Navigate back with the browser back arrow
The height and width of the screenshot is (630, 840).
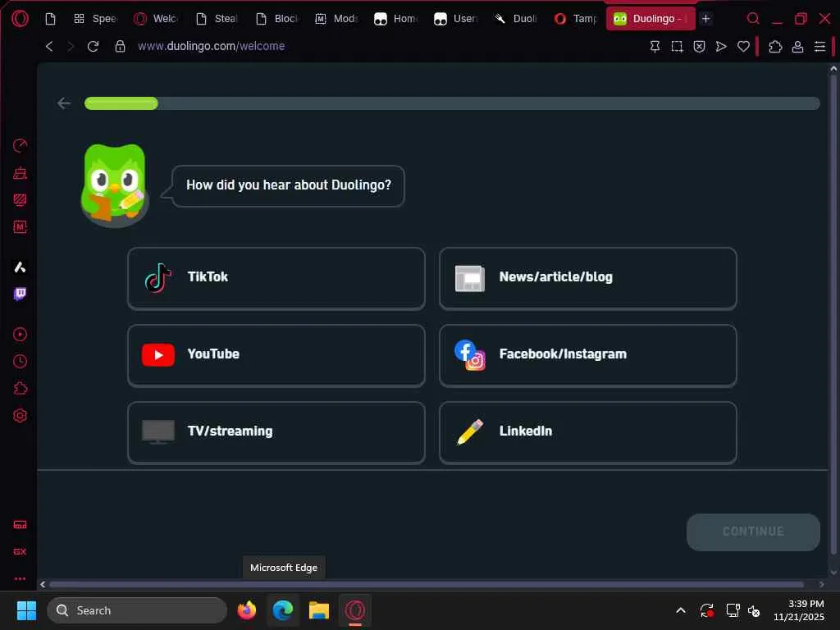click(49, 46)
